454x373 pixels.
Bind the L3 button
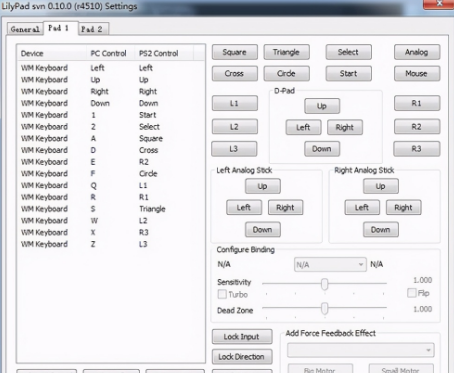coord(234,149)
